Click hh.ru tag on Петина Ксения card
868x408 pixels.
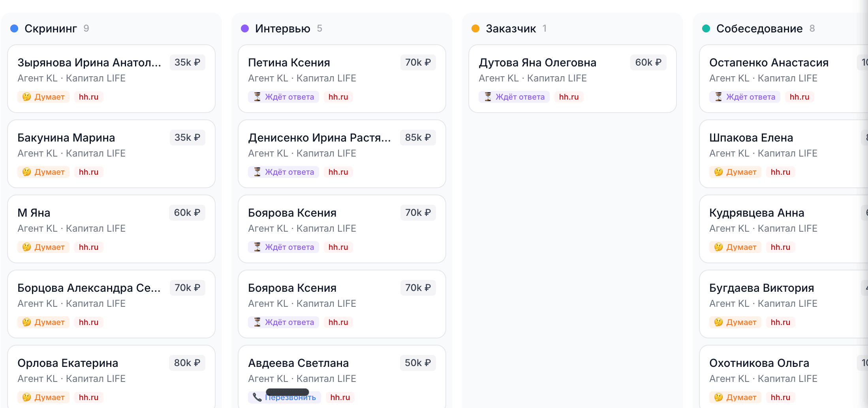coord(338,97)
